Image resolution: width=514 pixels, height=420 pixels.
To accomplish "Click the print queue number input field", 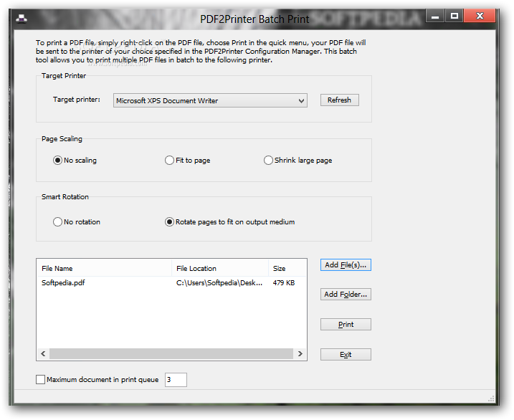I will (x=176, y=380).
